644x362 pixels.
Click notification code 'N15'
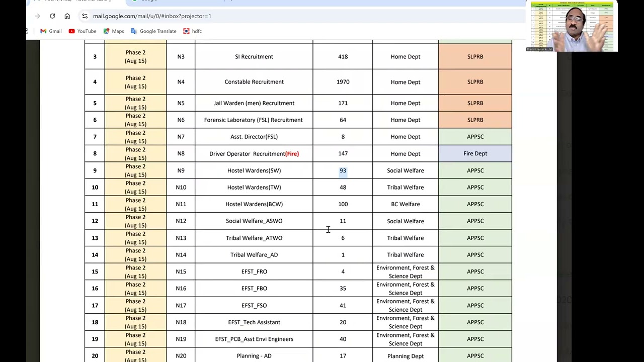(181, 271)
